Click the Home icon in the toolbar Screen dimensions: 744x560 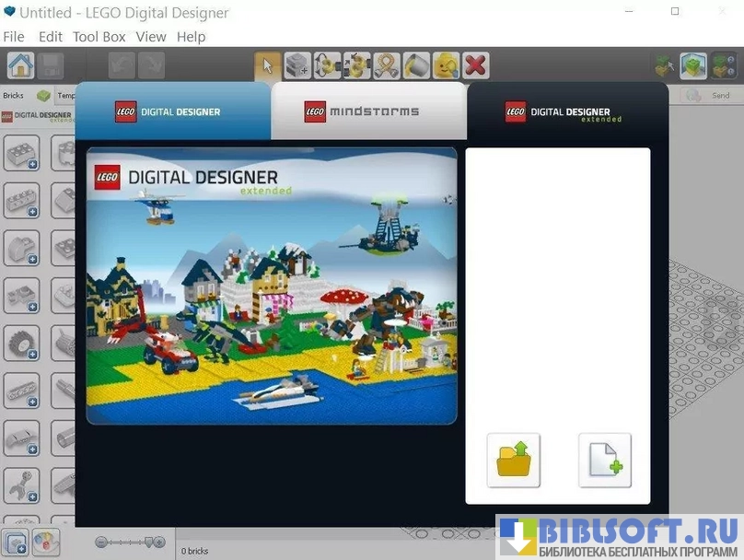tap(21, 65)
